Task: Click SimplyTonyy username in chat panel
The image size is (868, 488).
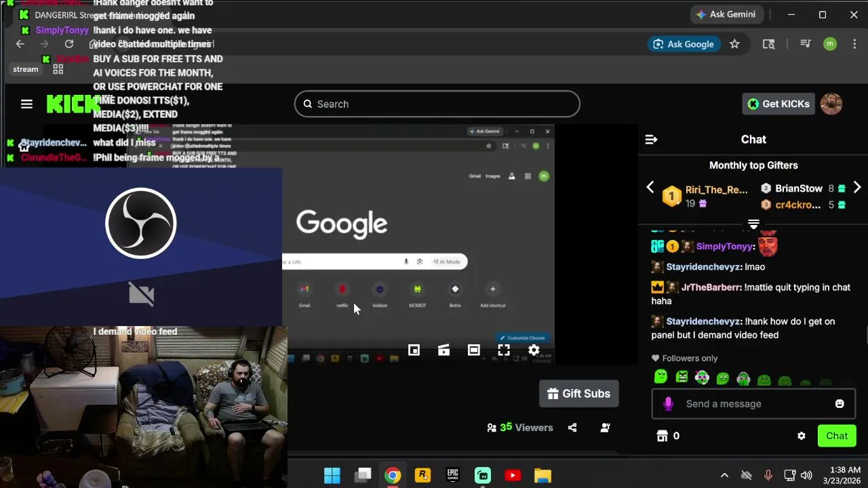Action: point(724,246)
